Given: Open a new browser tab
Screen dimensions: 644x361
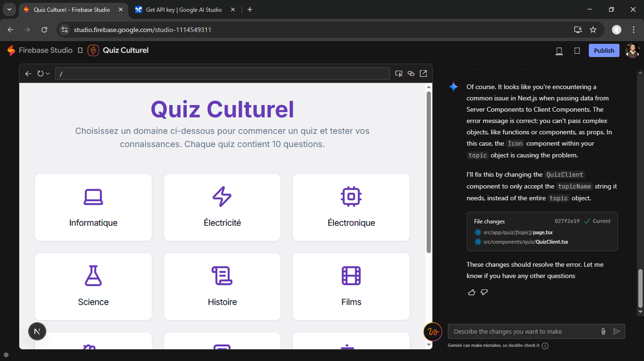Looking at the screenshot, I should pos(250,10).
